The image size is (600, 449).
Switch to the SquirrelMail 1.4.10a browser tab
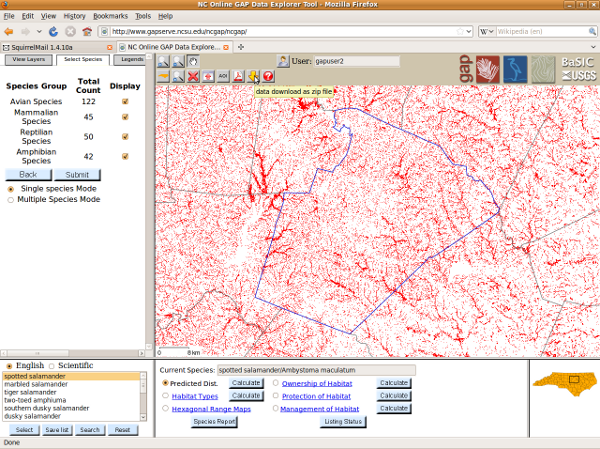pos(57,47)
